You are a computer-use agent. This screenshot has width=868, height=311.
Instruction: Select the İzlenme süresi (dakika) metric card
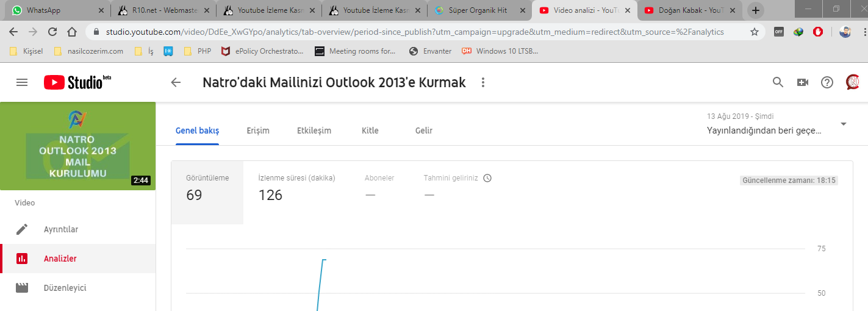[297, 193]
